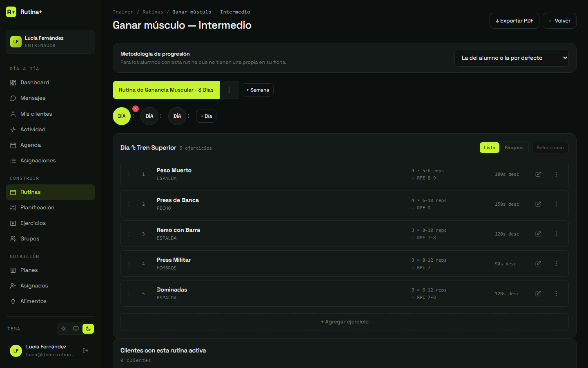Switch to system theme
Viewport: 588px width, 368px height.
(76, 329)
